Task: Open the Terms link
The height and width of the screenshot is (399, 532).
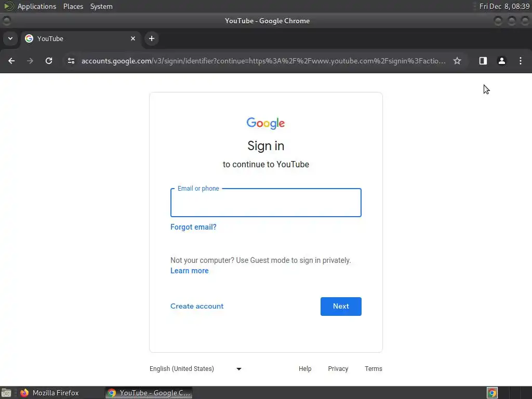Action: click(x=373, y=369)
